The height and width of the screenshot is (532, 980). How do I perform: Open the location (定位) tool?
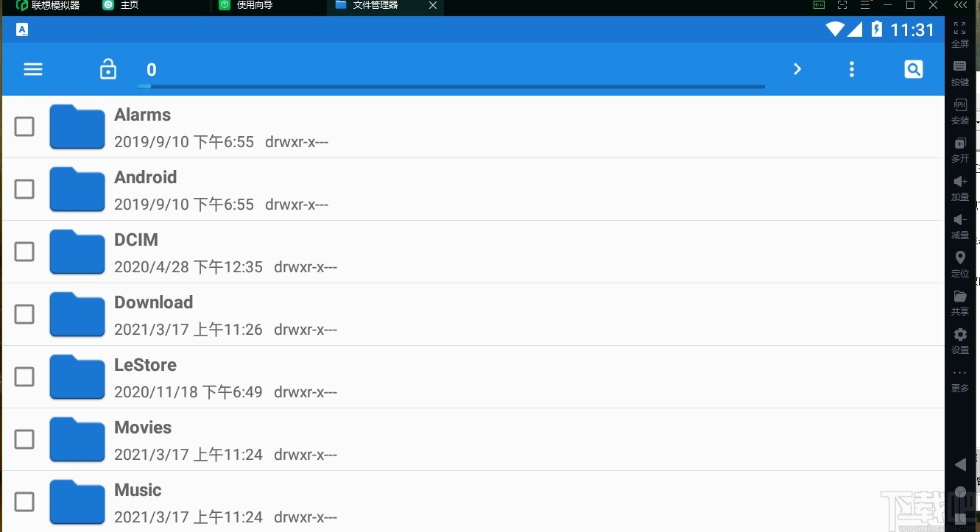tap(960, 264)
